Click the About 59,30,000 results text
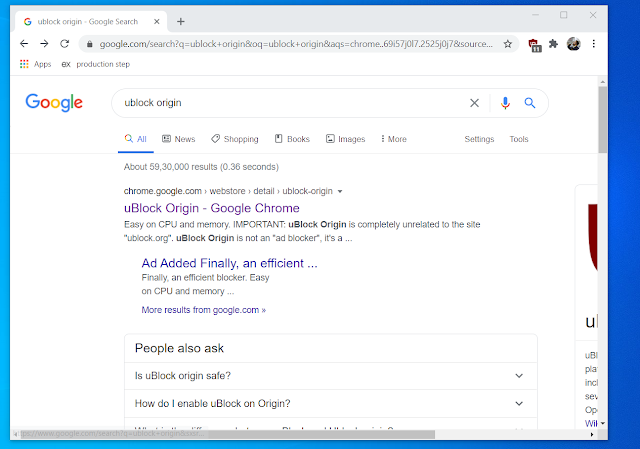This screenshot has width=640, height=449. click(201, 167)
